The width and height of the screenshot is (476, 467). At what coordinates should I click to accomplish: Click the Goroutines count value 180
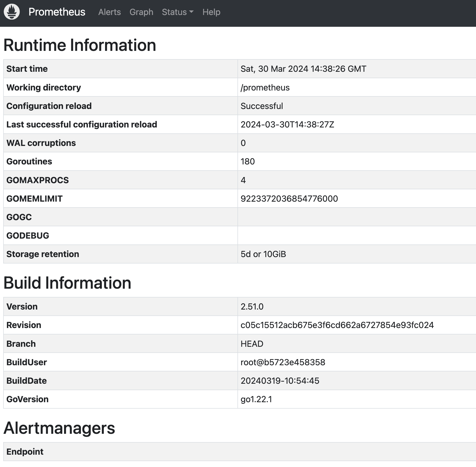pyautogui.click(x=247, y=161)
